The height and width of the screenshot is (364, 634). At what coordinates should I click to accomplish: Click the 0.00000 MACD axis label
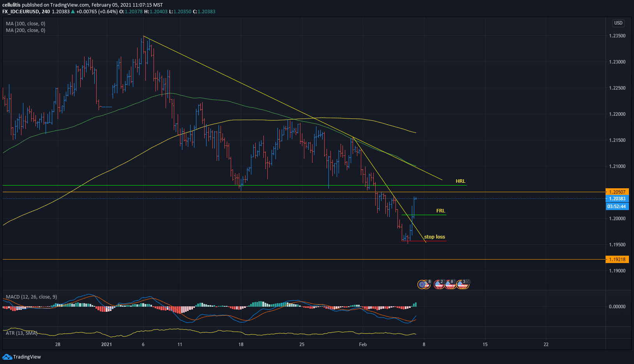click(x=617, y=307)
